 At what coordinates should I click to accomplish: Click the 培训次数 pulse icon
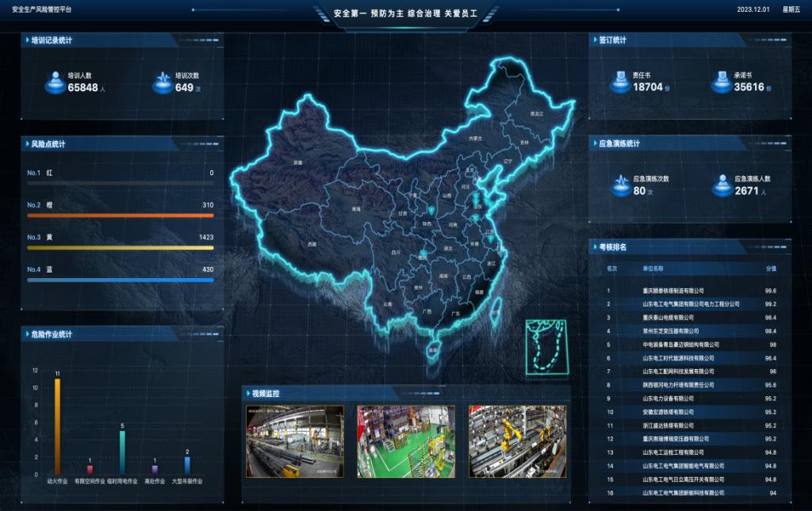click(x=163, y=82)
